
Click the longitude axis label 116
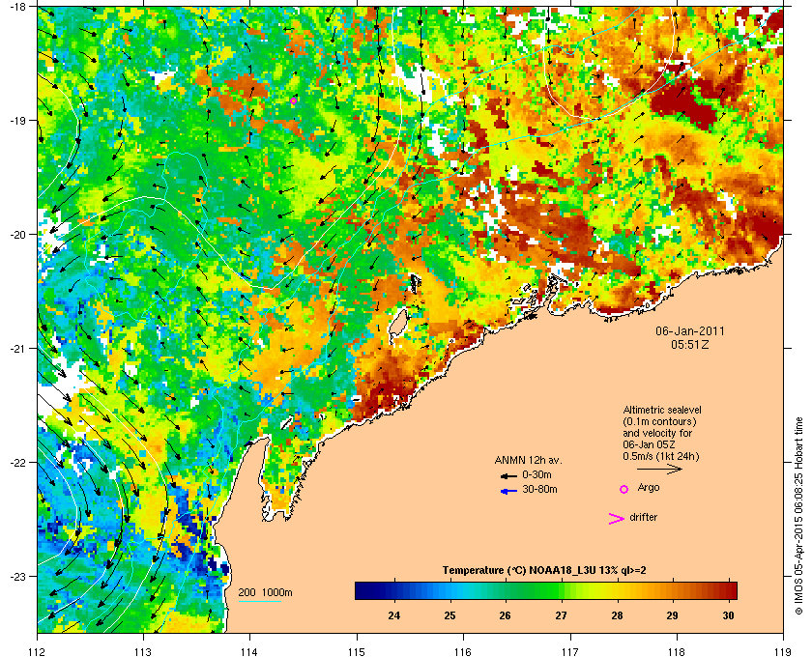(463, 651)
